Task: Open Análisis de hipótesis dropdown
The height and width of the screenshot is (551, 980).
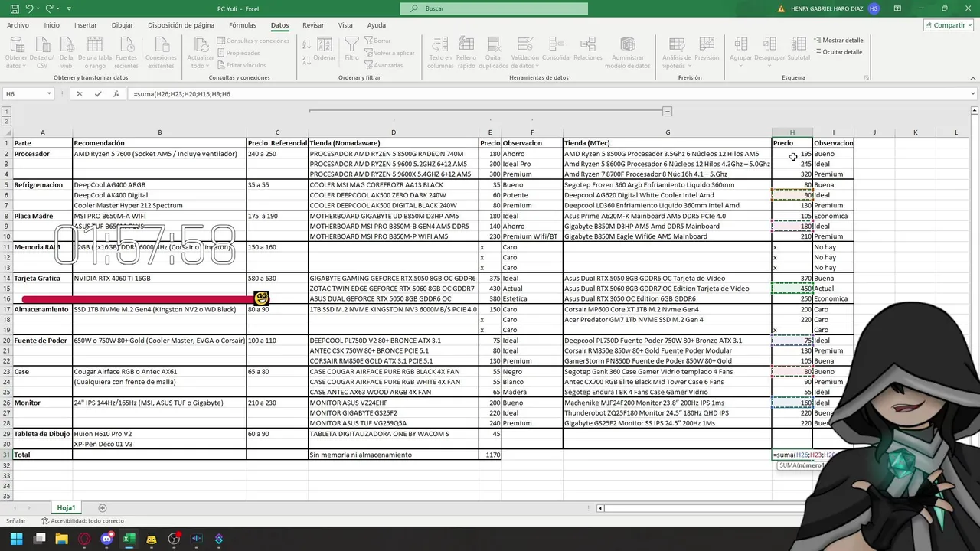Action: pos(676,52)
